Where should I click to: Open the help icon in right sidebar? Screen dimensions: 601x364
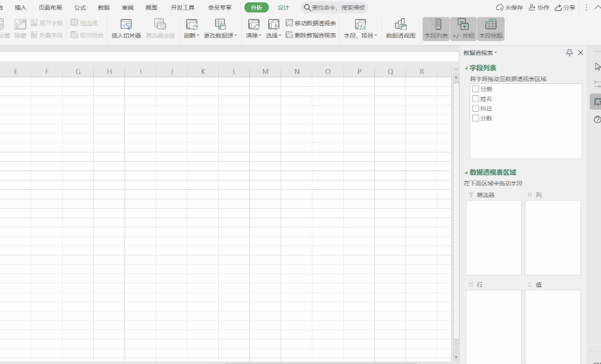point(597,120)
